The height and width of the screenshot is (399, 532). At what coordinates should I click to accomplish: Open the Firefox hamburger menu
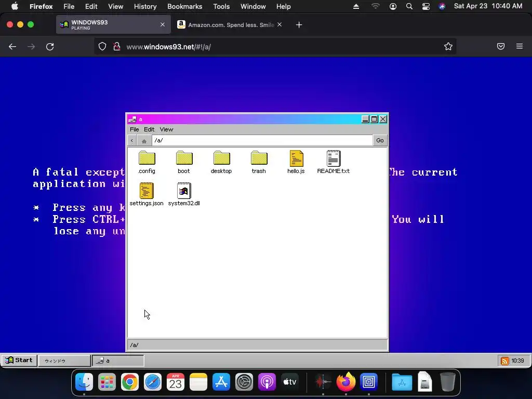[520, 46]
